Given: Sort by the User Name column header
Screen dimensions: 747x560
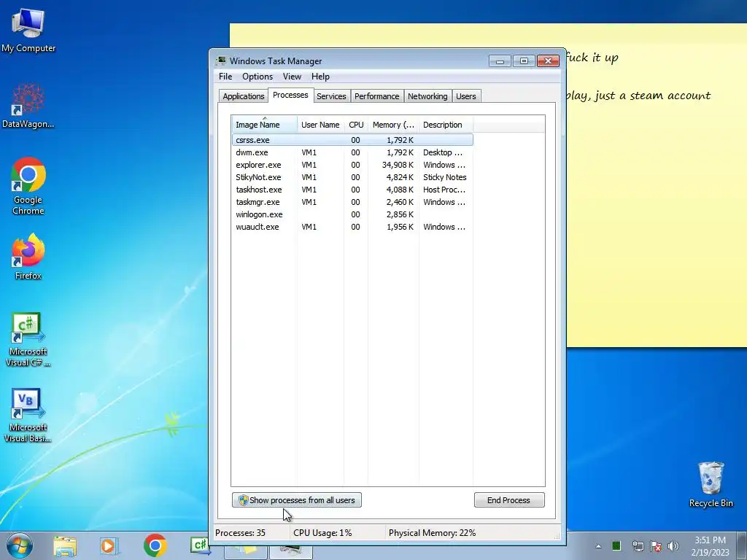Looking at the screenshot, I should [x=320, y=125].
